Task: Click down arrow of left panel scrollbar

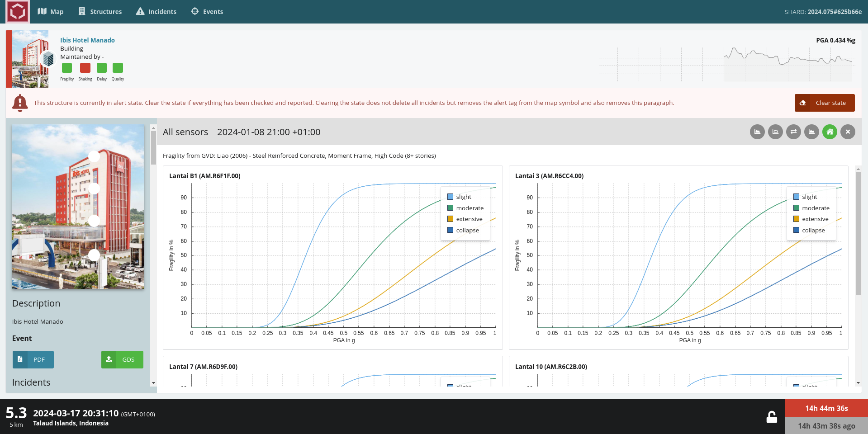Action: 153,383
